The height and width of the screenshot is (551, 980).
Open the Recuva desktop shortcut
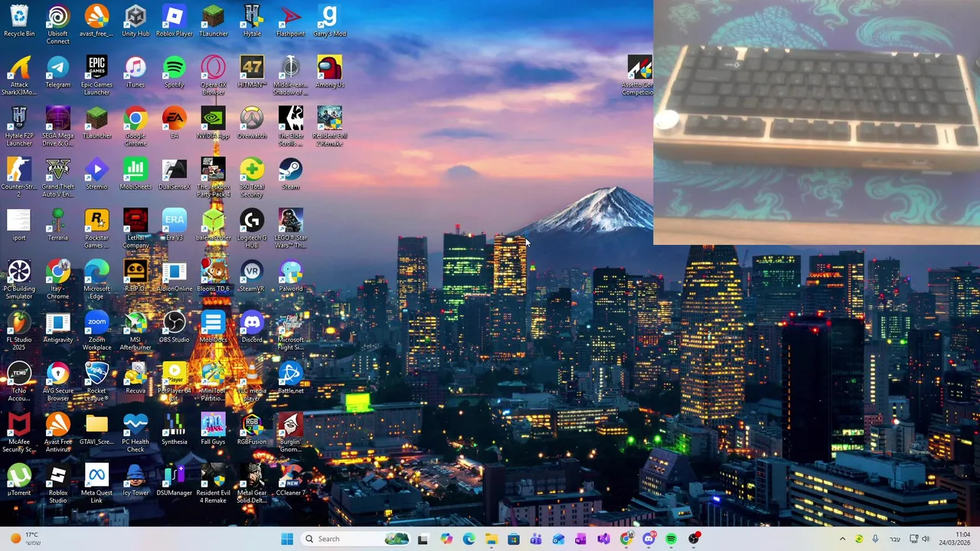tap(136, 378)
